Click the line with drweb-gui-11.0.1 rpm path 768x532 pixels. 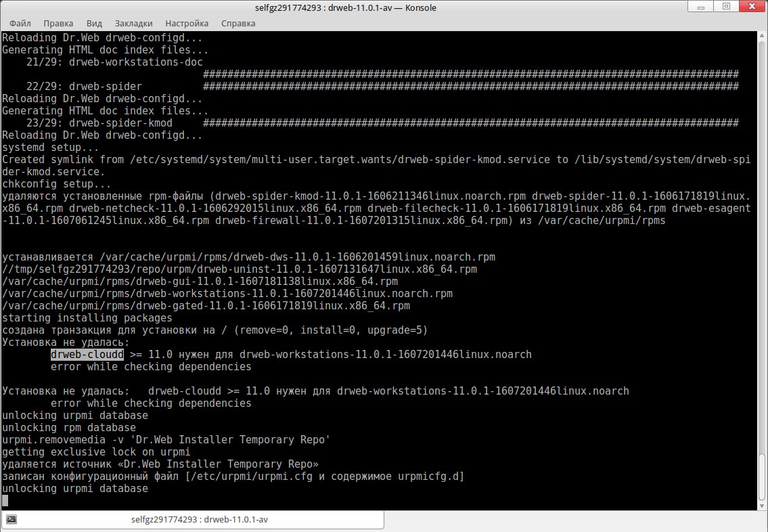(x=200, y=281)
